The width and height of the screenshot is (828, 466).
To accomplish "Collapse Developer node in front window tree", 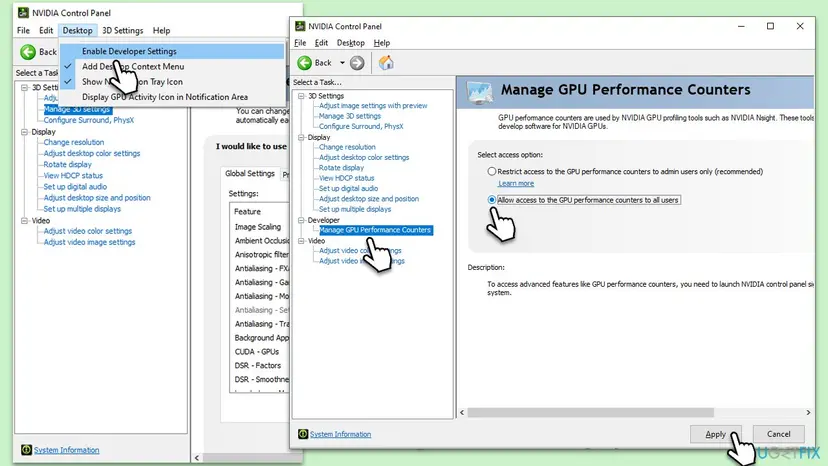I will tap(301, 220).
